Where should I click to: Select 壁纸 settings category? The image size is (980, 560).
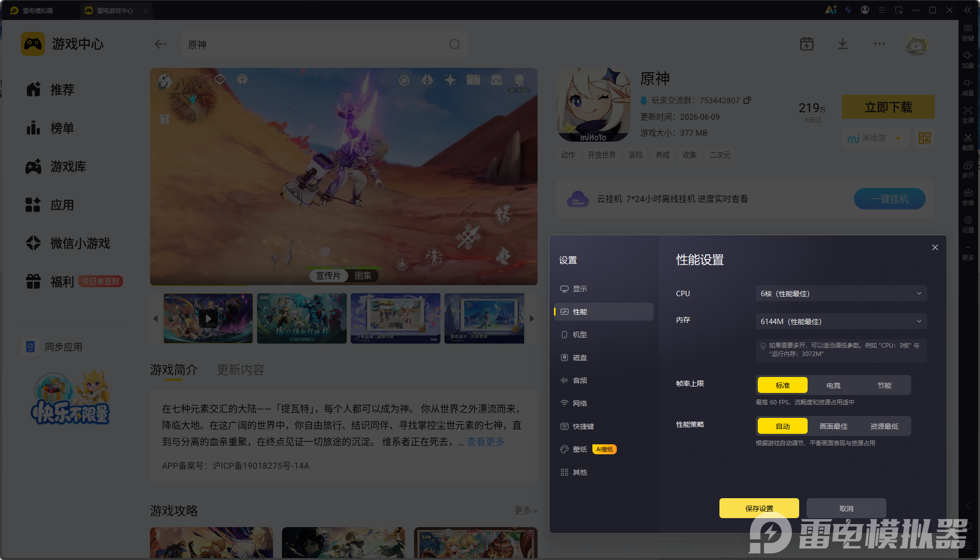604,449
